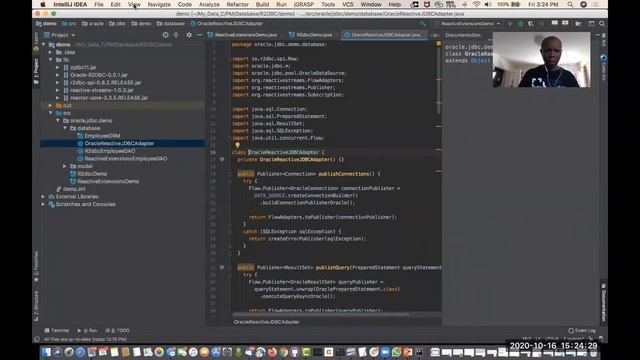Screen dimensions: 640x360
Task: Expand ojdbc11.jar library node
Action: coord(58,67)
